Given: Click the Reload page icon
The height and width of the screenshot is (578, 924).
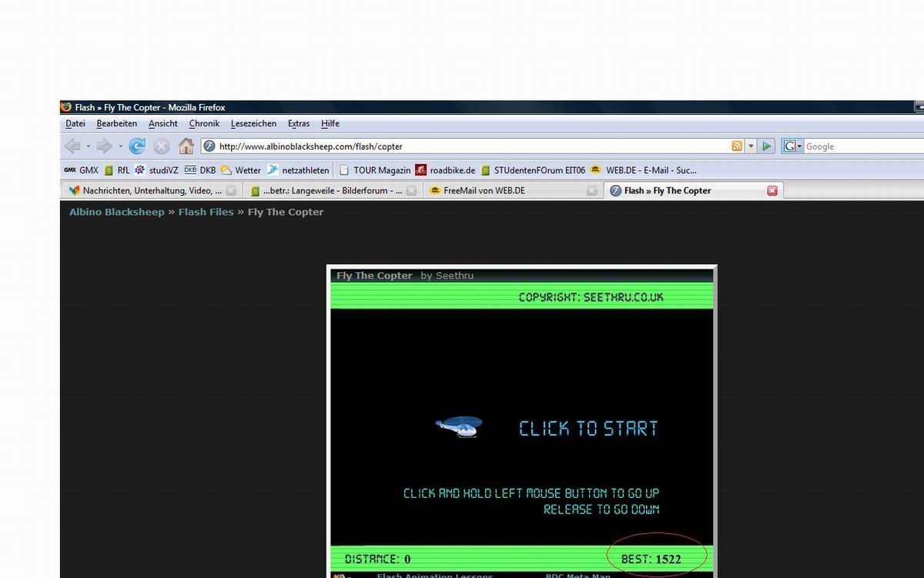Looking at the screenshot, I should (137, 146).
